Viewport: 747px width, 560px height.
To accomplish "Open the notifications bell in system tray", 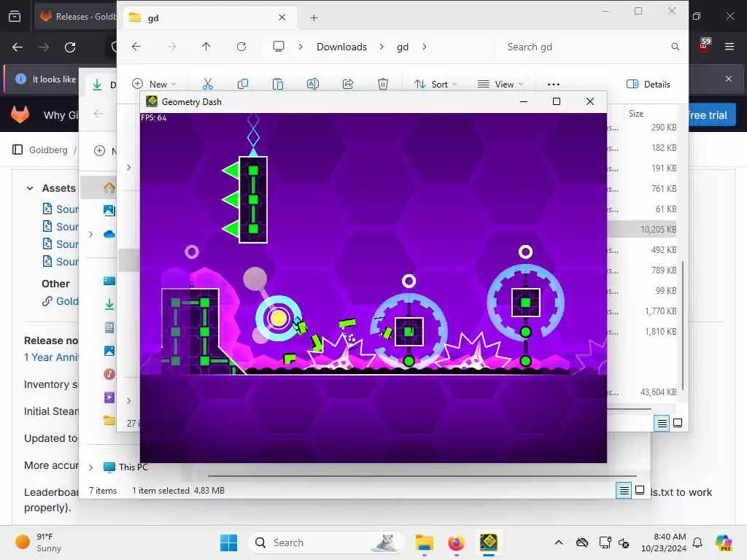I will (x=697, y=542).
